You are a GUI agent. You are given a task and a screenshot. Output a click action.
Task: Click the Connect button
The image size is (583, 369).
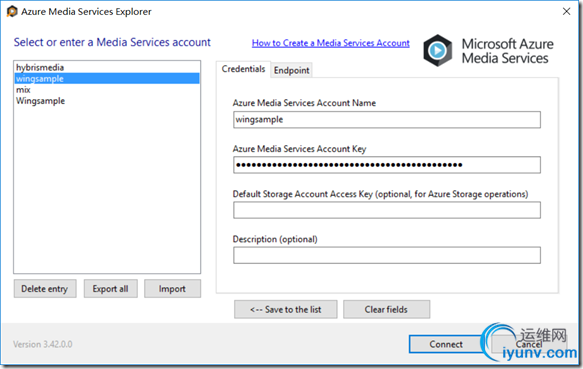446,344
